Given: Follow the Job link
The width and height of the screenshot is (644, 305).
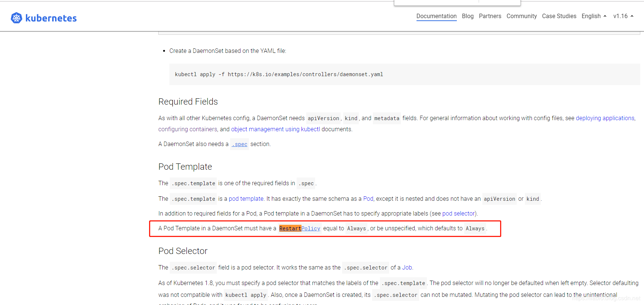Looking at the screenshot, I should 407,267.
